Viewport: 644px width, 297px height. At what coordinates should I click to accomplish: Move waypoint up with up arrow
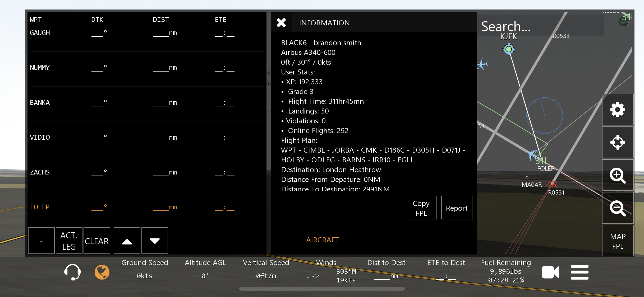(127, 241)
